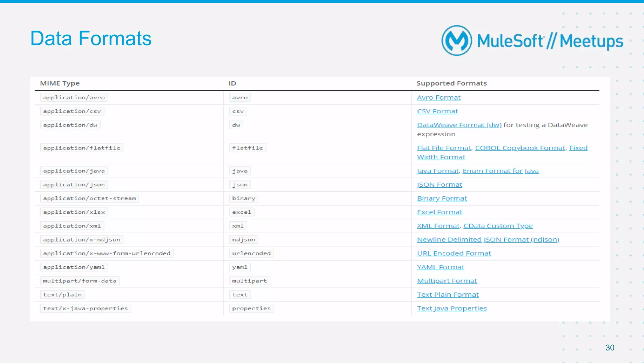Select the application/x-ndjson MIME type cell
The width and height of the screenshot is (644, 363).
click(81, 240)
